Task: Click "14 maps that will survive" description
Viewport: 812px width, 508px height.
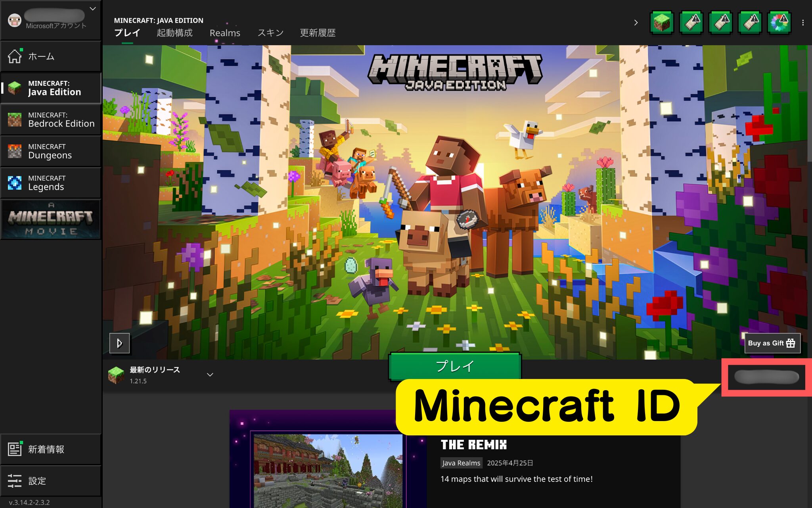Action: [517, 479]
